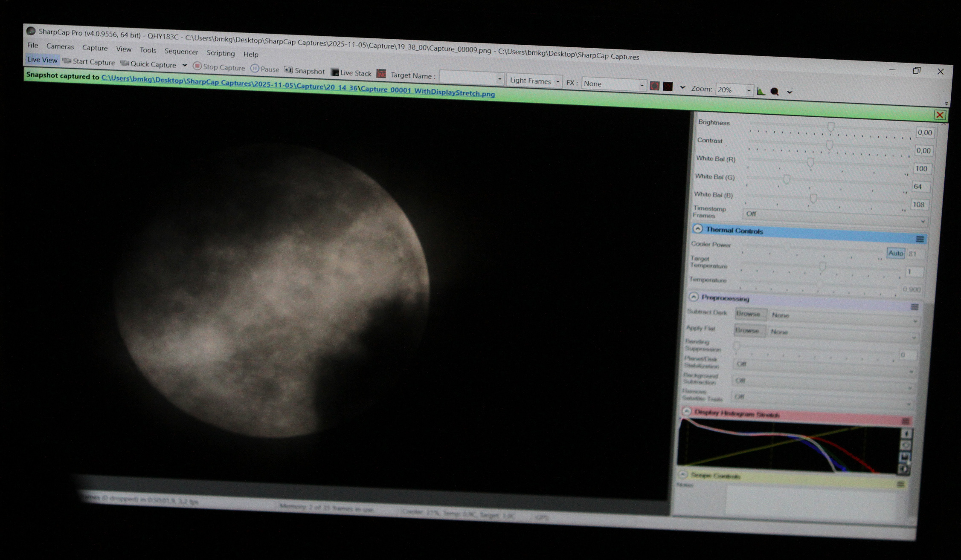
Task: Browse for a Subtract Dark frame
Action: coord(750,314)
